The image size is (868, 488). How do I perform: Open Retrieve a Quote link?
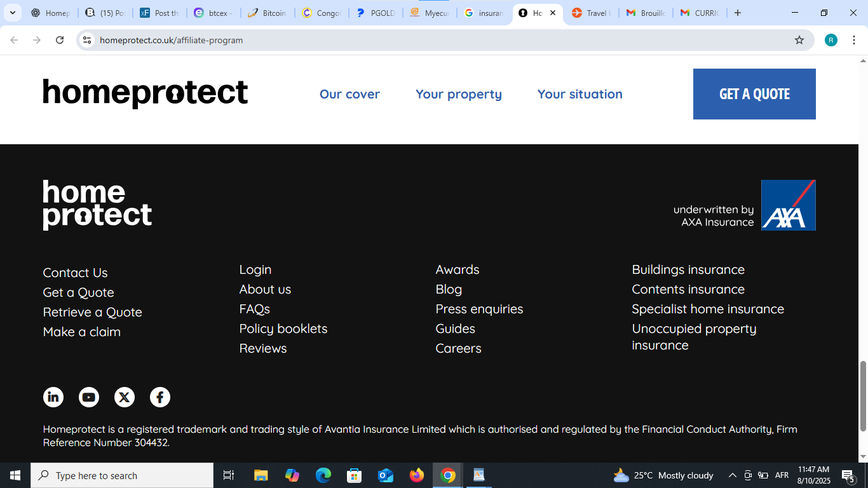point(92,312)
